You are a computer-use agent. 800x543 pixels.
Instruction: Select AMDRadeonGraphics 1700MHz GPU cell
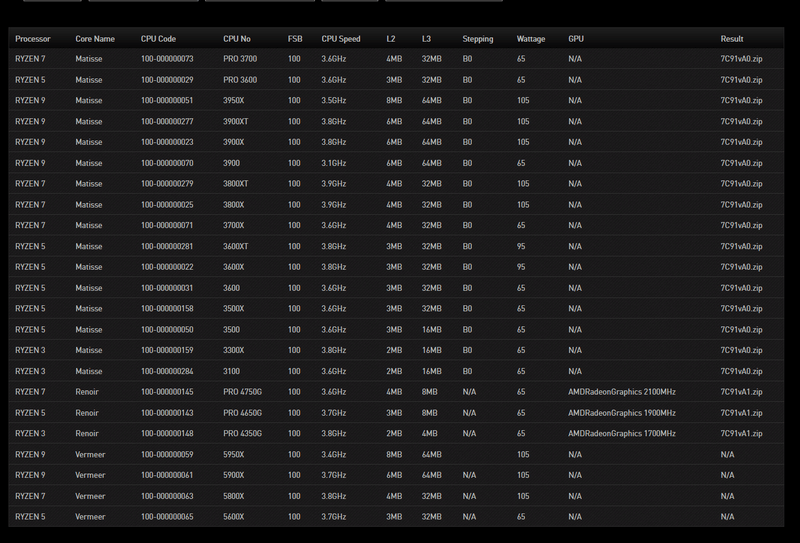point(622,433)
